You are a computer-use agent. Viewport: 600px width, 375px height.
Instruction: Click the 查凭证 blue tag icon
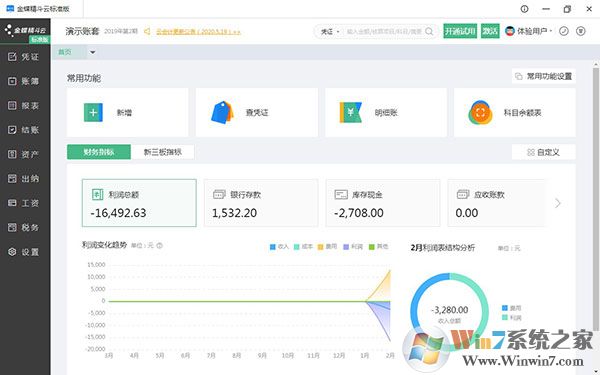[222, 112]
